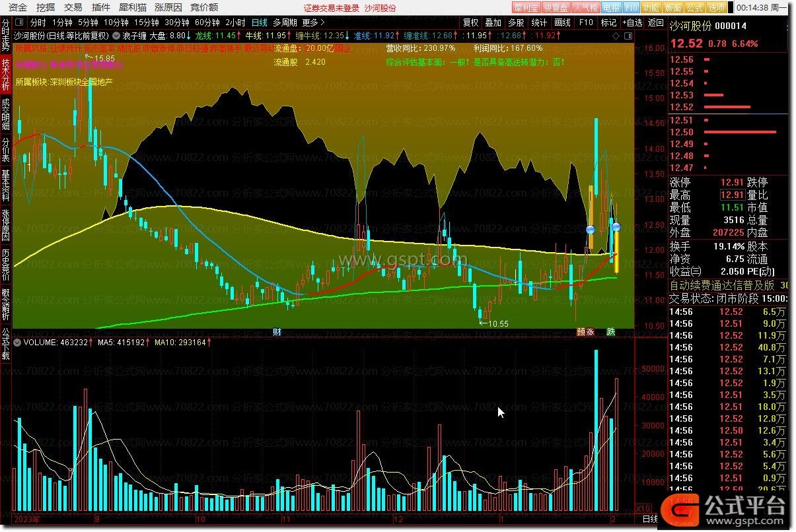The height and width of the screenshot is (532, 796).
Task: Switch to 60分钟 period
Action: pyautogui.click(x=207, y=22)
